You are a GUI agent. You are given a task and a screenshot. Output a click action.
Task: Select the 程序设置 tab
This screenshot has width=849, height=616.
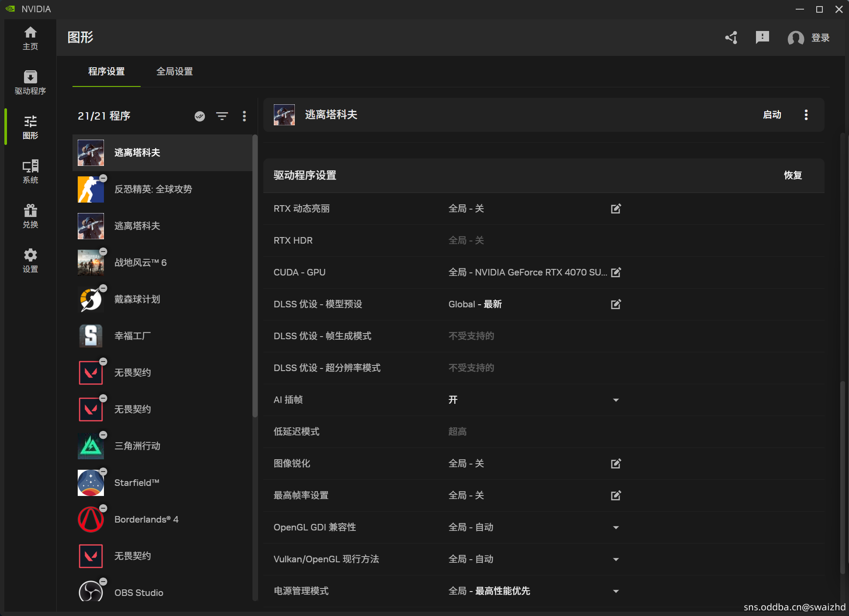coord(106,72)
